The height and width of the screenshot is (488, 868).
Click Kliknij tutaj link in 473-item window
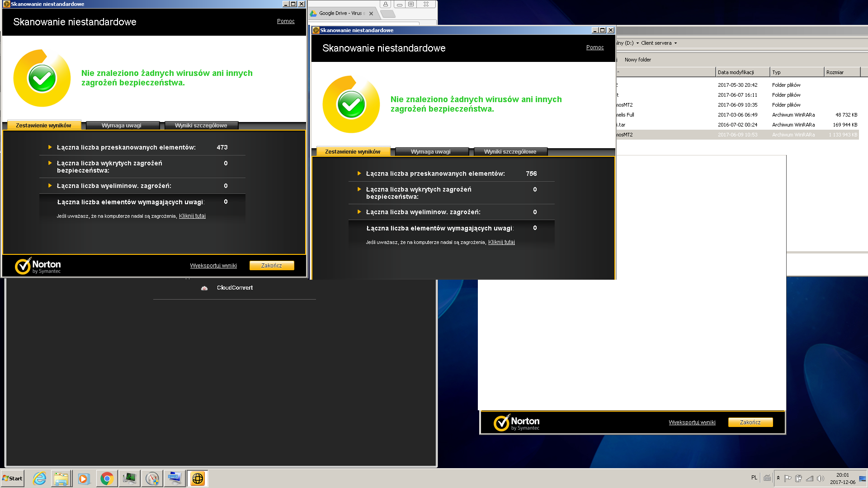[x=192, y=216]
